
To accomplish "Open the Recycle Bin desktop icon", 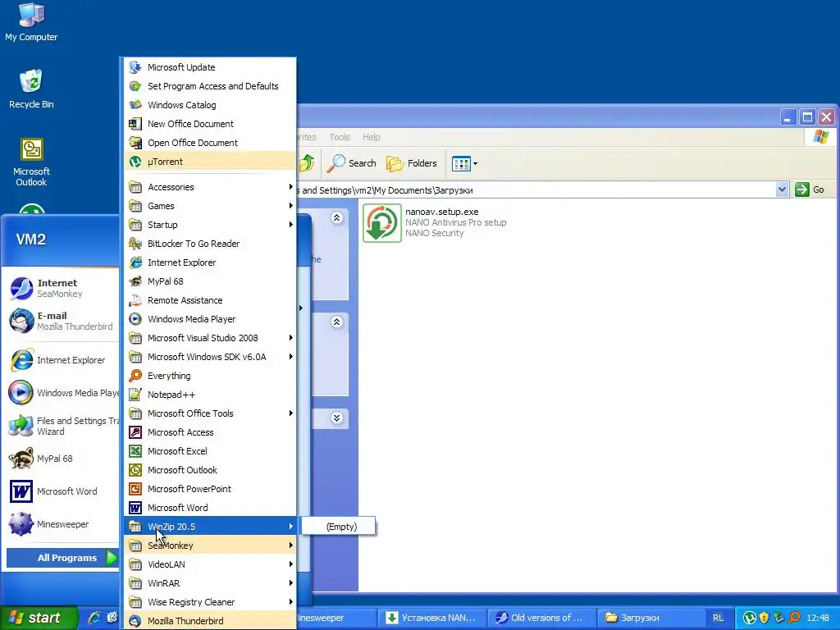I will (31, 89).
